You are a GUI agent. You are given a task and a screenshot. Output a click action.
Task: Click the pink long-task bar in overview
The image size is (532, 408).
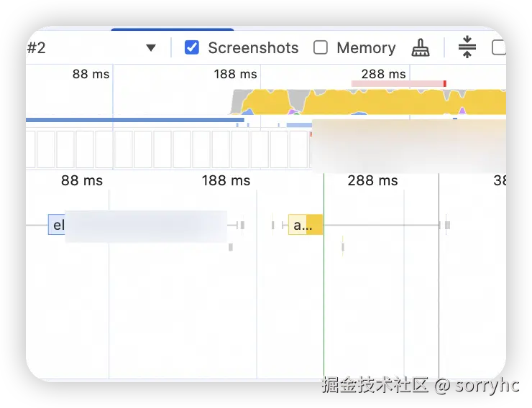pyautogui.click(x=398, y=84)
